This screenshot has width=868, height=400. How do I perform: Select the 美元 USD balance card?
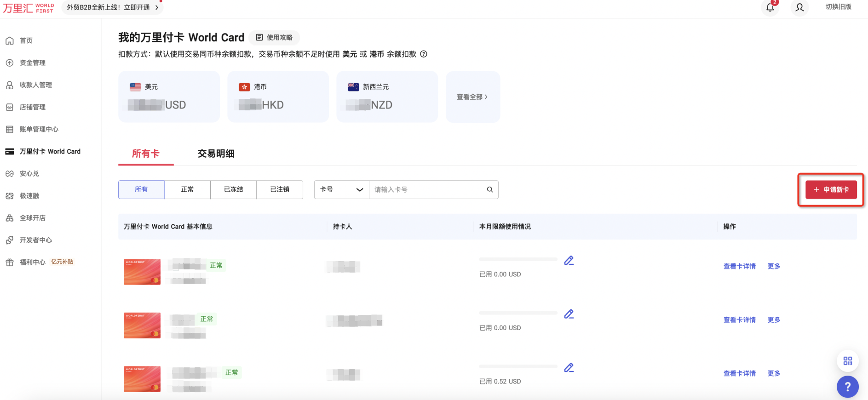(x=169, y=97)
